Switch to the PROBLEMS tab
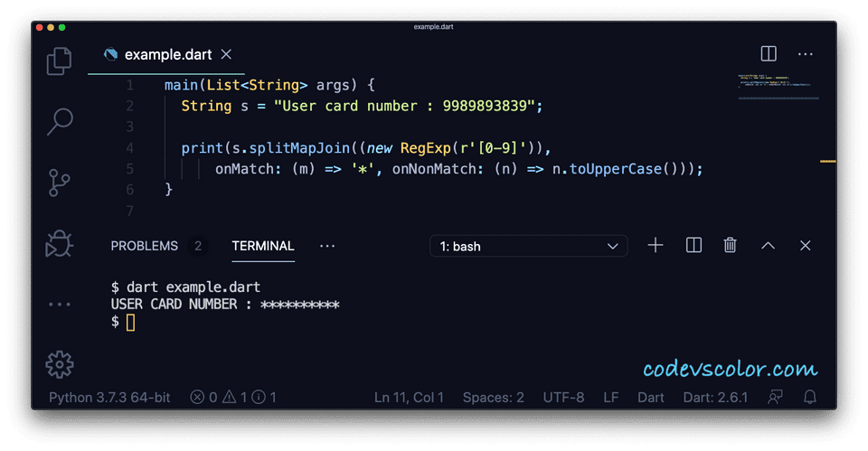 click(x=145, y=246)
